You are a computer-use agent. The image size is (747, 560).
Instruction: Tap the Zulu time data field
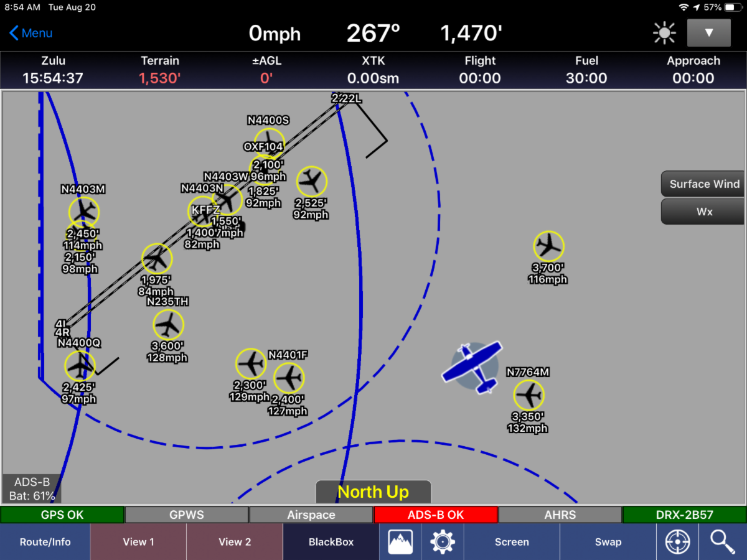pyautogui.click(x=53, y=70)
